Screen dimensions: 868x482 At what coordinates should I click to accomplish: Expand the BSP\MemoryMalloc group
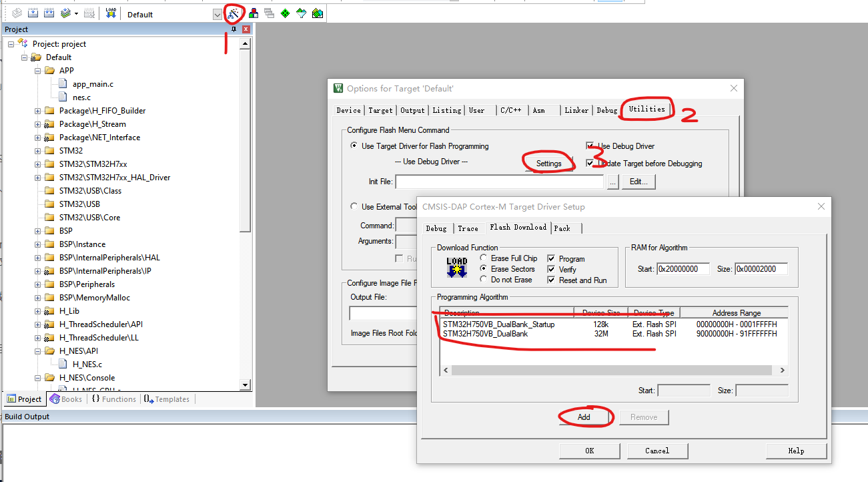coord(38,298)
